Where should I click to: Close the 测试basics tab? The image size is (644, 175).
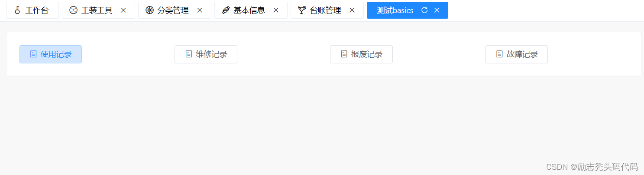pyautogui.click(x=437, y=10)
